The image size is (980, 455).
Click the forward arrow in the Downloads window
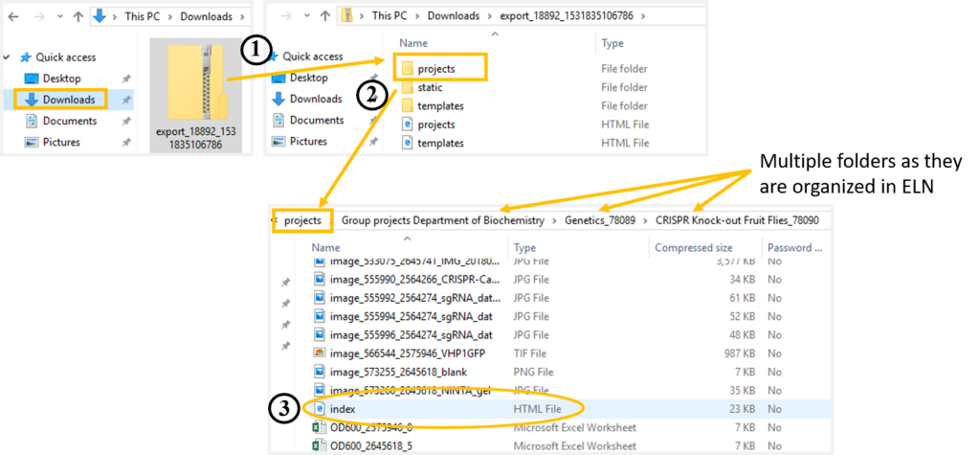click(38, 17)
